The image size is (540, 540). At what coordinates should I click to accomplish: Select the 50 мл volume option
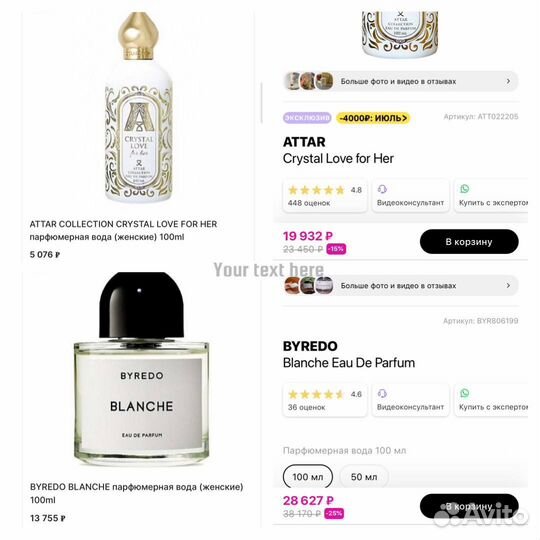pos(364,477)
